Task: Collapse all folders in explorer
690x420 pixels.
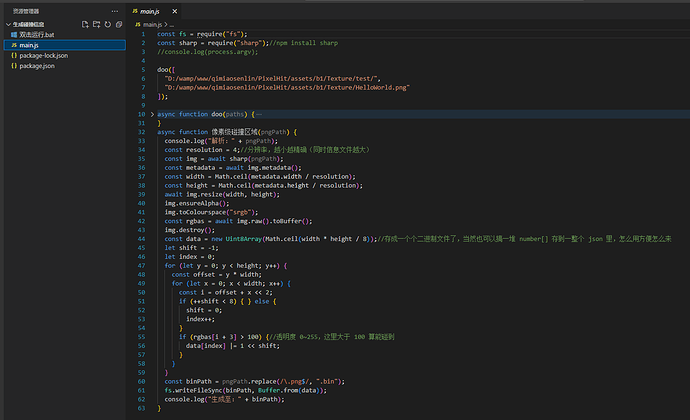Action: point(118,22)
